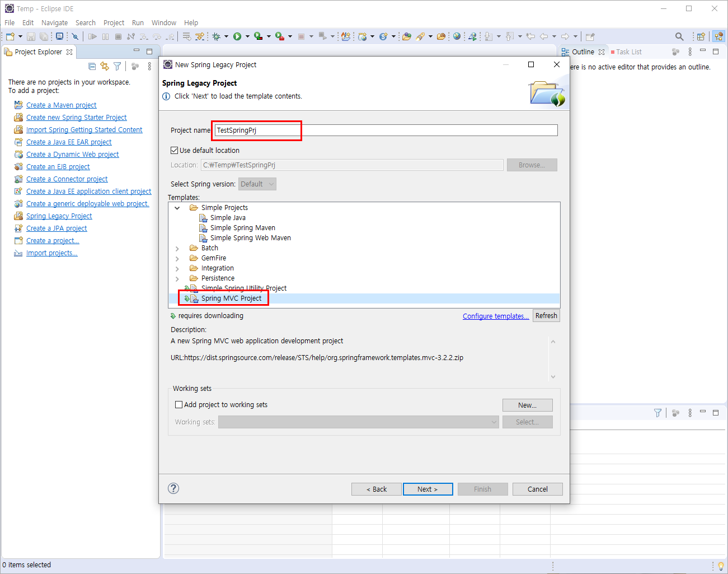The height and width of the screenshot is (574, 728).
Task: Toggle Link with Editor in Project Explorer
Action: point(105,66)
